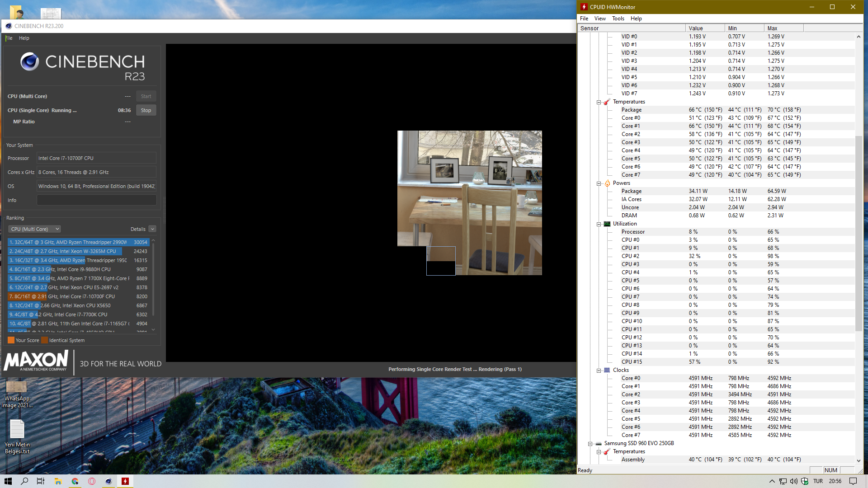The image size is (868, 488).
Task: Click the Samsung SSD 960 EVO drive icon
Action: click(599, 443)
